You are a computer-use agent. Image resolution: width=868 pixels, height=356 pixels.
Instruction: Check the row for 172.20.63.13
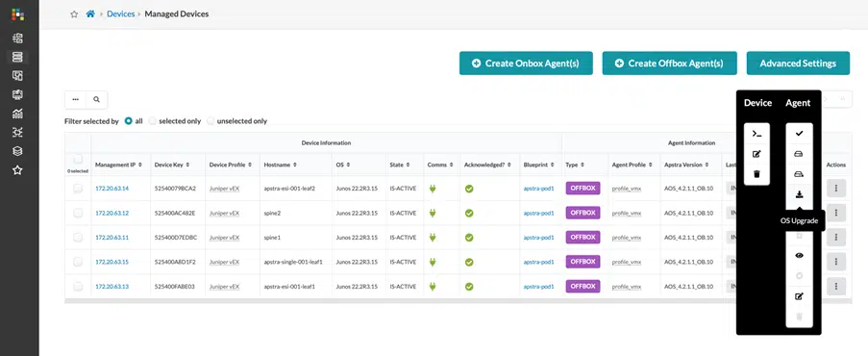coord(78,287)
